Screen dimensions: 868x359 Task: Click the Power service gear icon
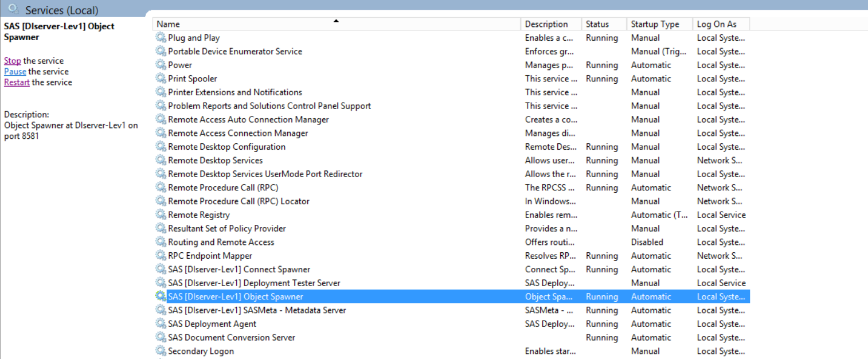click(160, 65)
